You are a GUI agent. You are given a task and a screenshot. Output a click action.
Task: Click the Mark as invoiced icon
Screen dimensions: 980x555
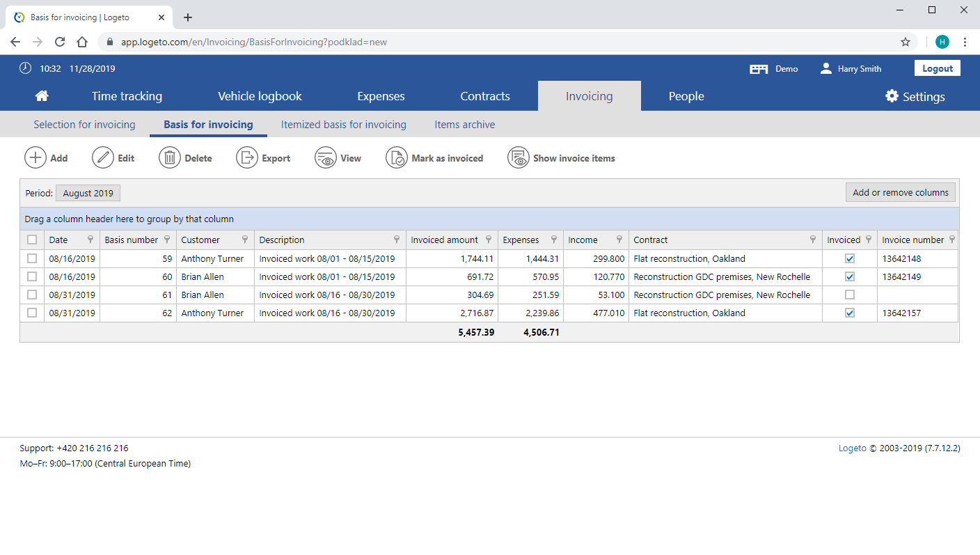pos(397,158)
